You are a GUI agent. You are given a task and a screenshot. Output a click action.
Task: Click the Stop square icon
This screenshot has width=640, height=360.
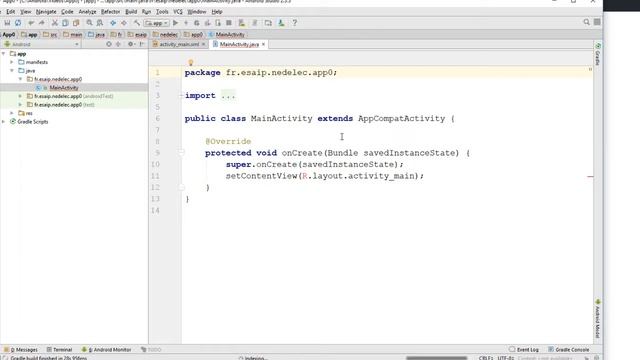pyautogui.click(x=229, y=23)
